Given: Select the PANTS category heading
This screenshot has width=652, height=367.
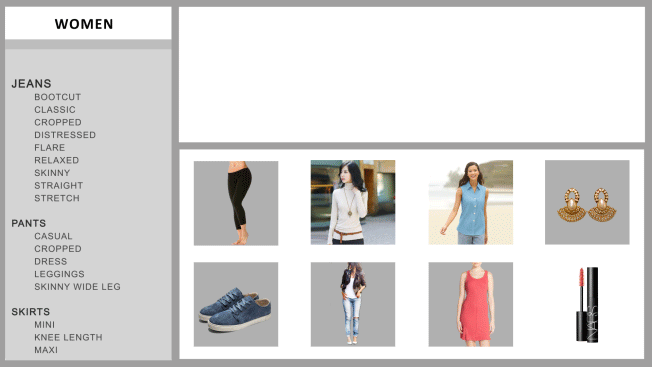Looking at the screenshot, I should [x=28, y=224].
